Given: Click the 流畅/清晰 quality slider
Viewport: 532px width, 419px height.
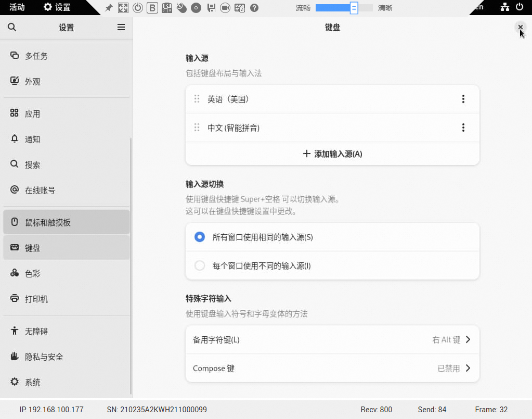Looking at the screenshot, I should click(344, 8).
